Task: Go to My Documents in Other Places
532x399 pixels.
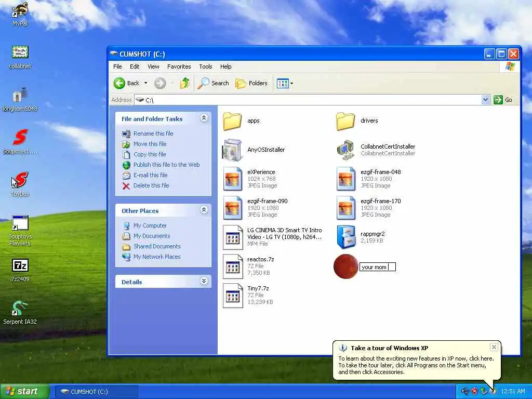Action: 152,236
